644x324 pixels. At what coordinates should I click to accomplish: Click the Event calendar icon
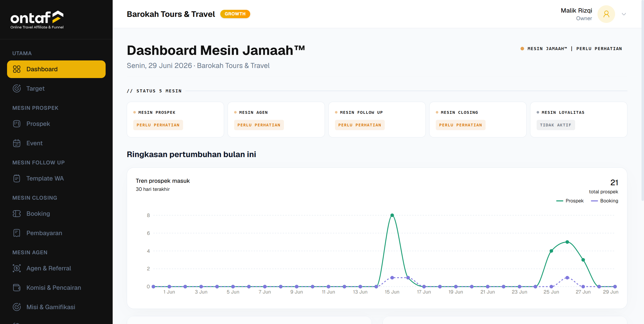coord(17,143)
